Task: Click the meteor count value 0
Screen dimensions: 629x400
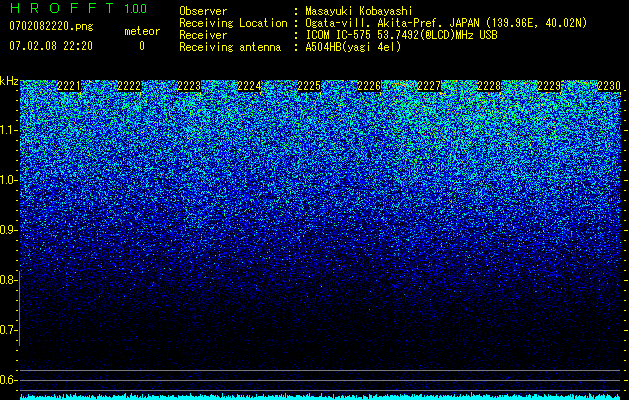Action: (x=142, y=46)
